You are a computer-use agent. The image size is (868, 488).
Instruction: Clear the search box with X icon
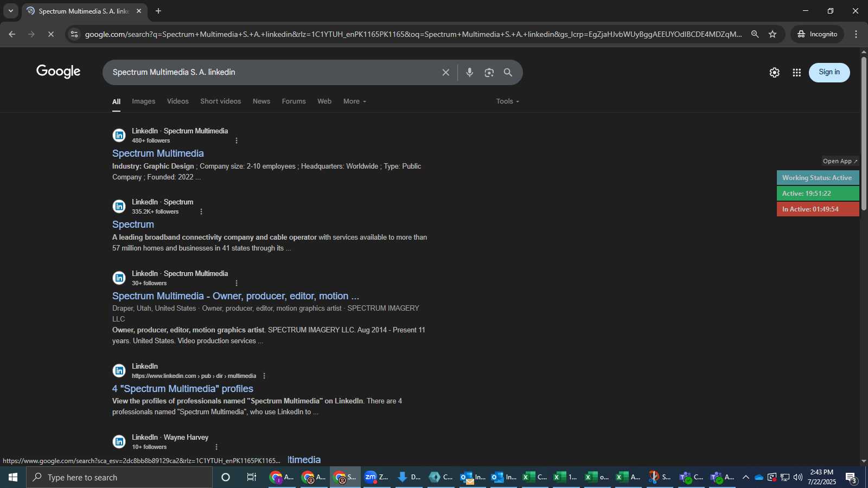[445, 72]
